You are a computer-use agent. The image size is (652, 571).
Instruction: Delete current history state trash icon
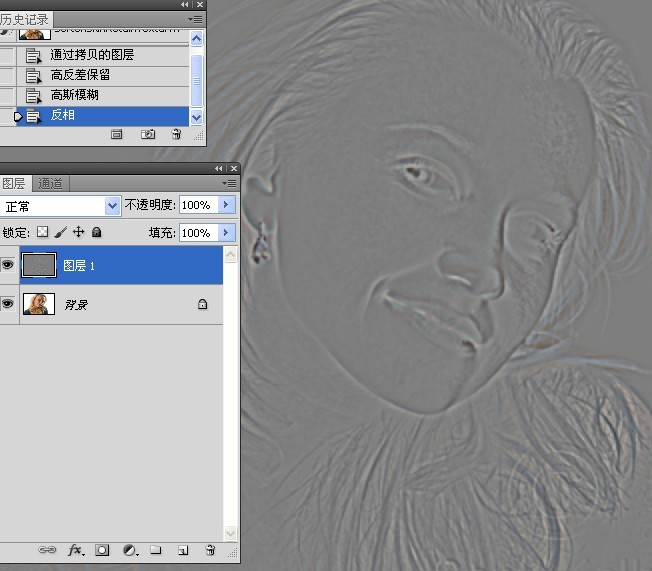[176, 134]
